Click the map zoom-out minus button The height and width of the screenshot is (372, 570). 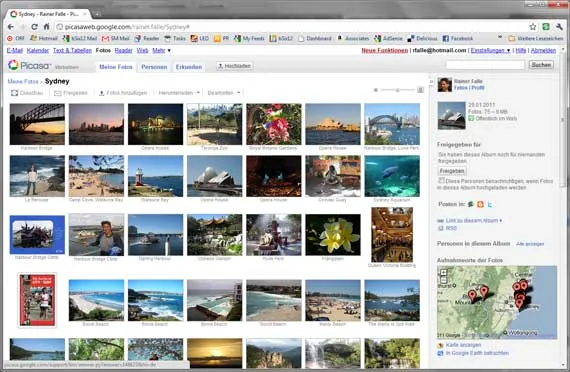coord(443,280)
